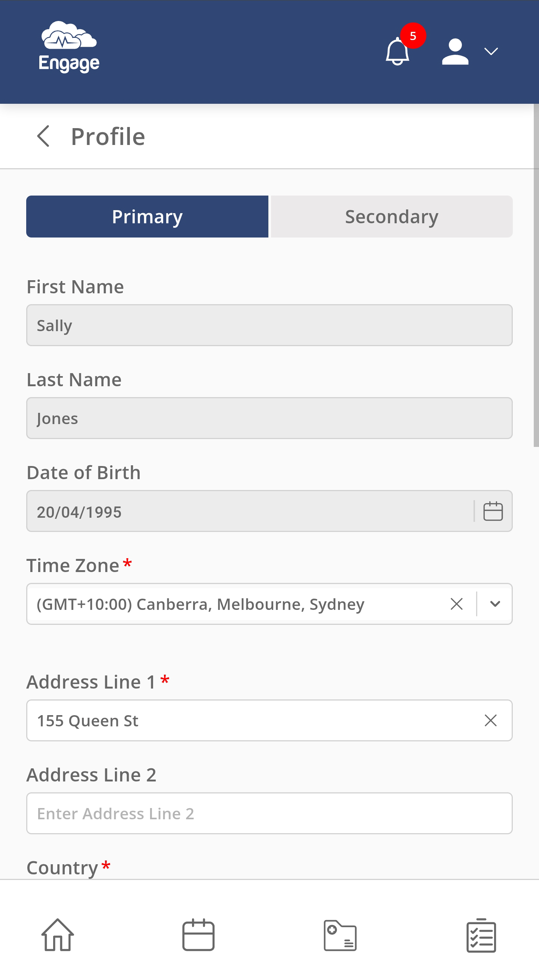Go back using the Profile arrow
Viewport: 539px width, 980px height.
pyautogui.click(x=43, y=136)
